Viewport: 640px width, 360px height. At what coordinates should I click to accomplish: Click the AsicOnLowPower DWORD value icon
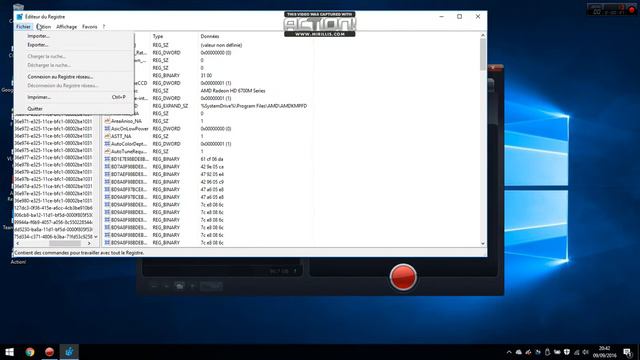[x=107, y=129]
